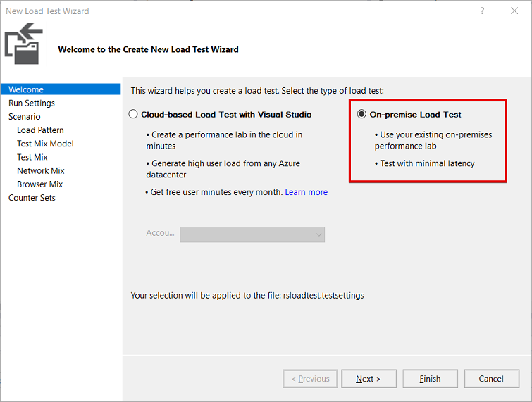
Task: Click the Finish button
Action: click(x=430, y=379)
